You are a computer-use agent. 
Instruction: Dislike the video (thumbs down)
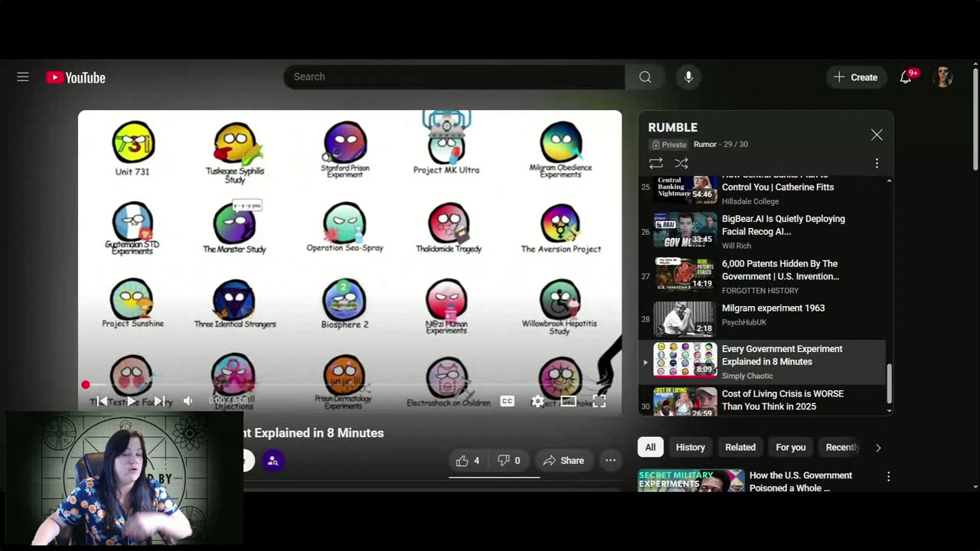coord(508,461)
